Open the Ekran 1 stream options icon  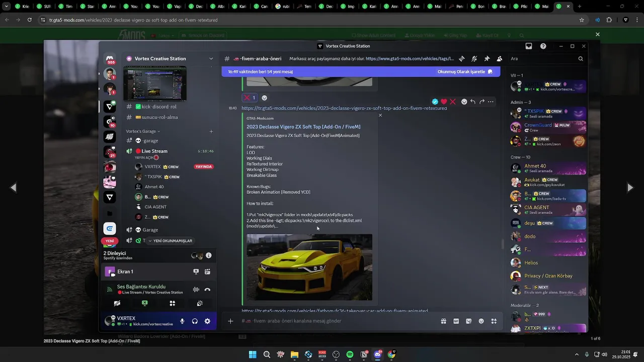coord(207,271)
